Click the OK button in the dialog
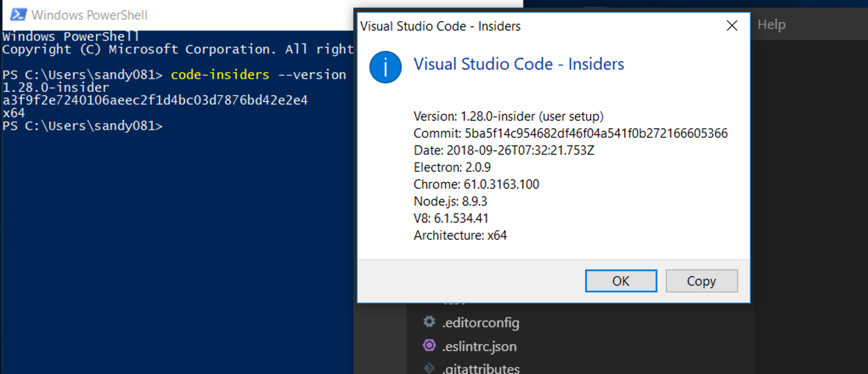 621,281
